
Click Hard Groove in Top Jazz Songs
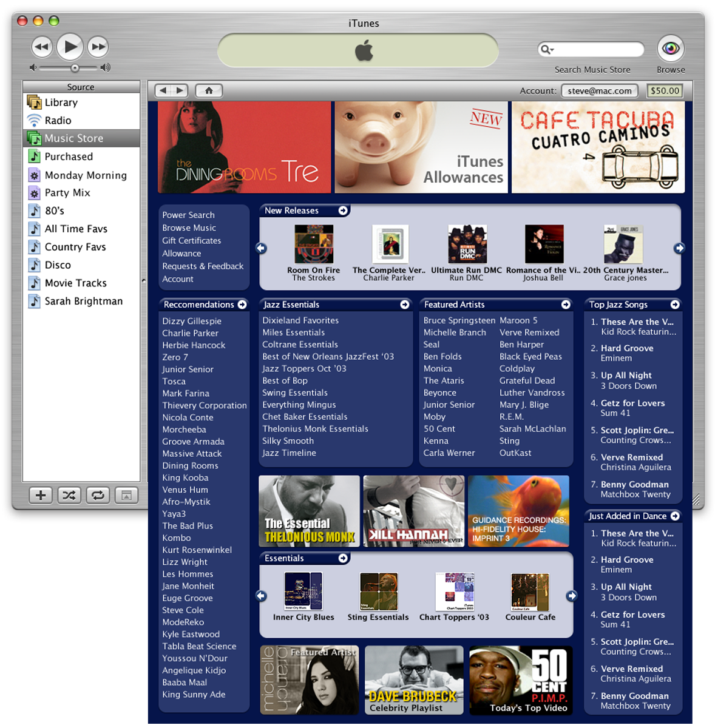point(627,348)
